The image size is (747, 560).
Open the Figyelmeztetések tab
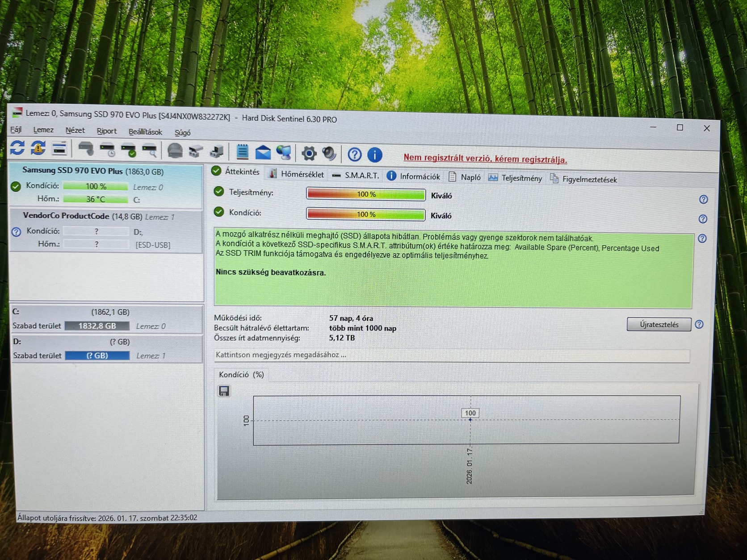point(584,179)
